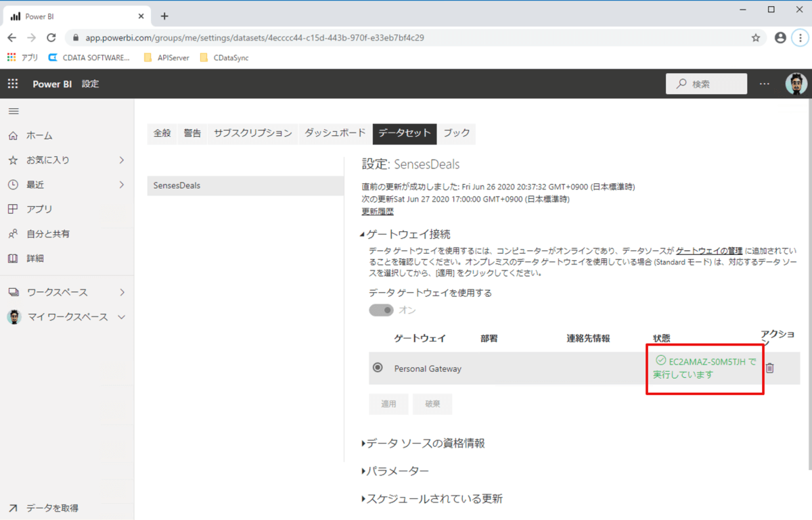The width and height of the screenshot is (812, 520).
Task: Open アプリ bookmarks shortcut
Action: coord(23,58)
